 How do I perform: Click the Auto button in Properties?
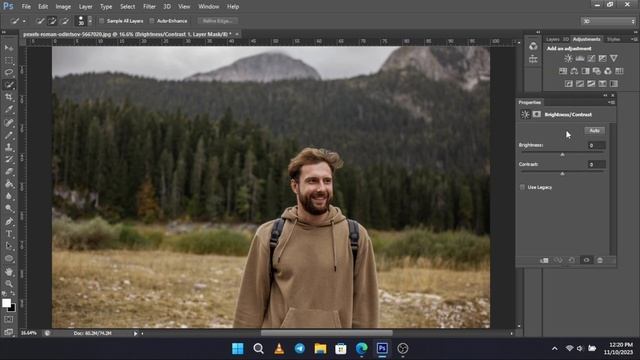[594, 131]
